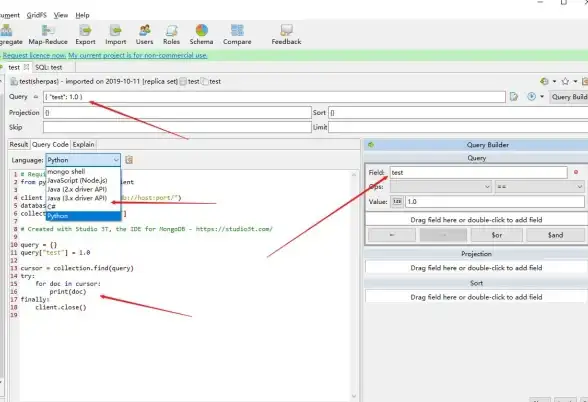
Task: Switch to the Result tab
Action: coord(19,145)
